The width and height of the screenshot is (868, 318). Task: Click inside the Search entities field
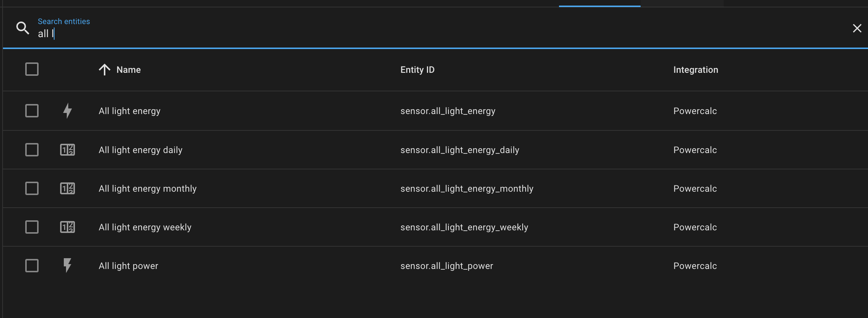pyautogui.click(x=148, y=33)
